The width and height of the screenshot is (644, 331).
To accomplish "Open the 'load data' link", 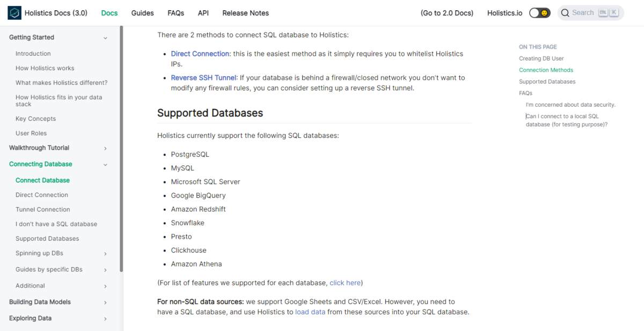I will [310, 312].
